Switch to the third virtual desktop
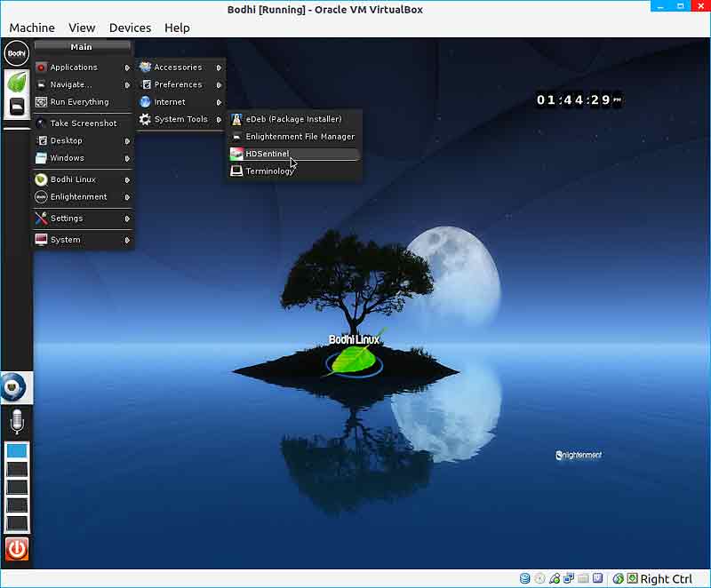Screen dimensions: 711x588 click(17, 487)
